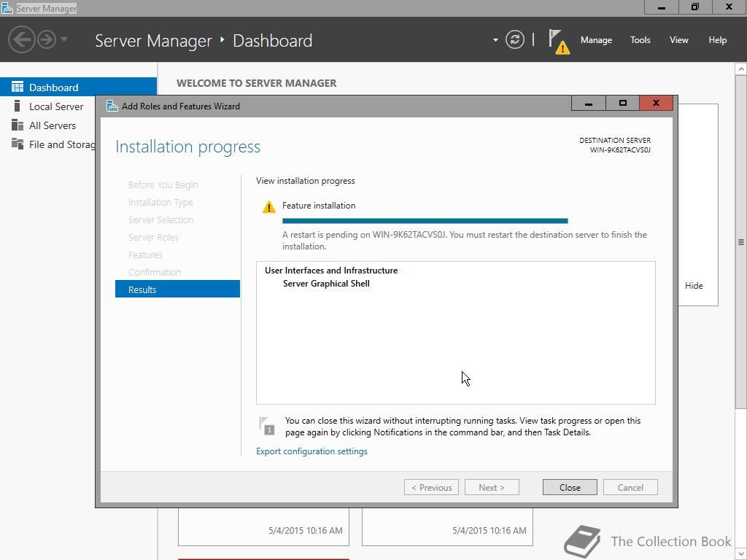
Task: Select Dashboard in the left navigation pane
Action: tap(78, 87)
